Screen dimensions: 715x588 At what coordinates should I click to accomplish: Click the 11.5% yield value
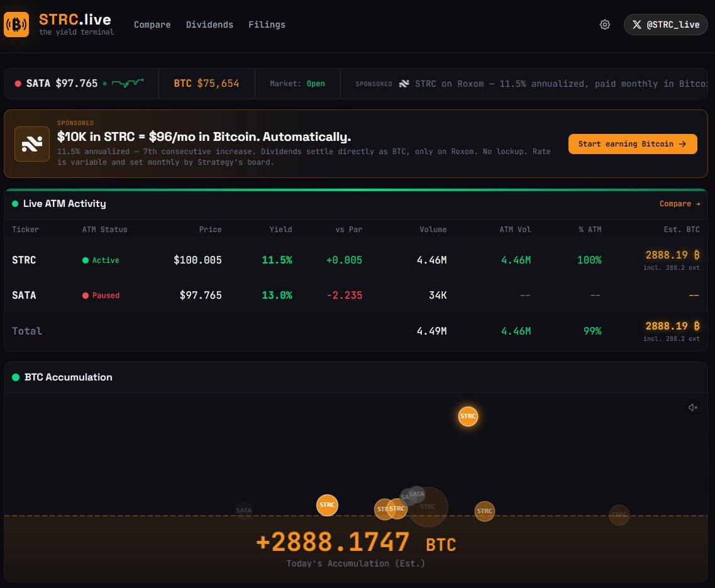(277, 260)
